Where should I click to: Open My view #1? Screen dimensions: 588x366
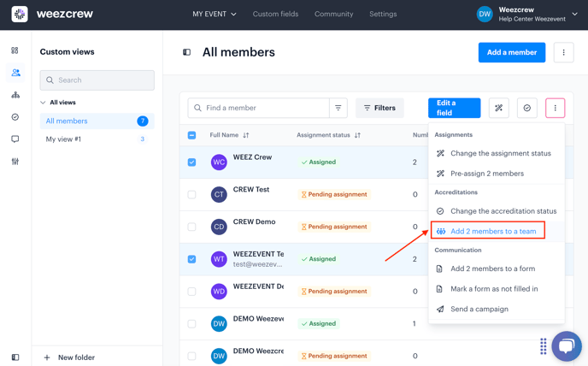click(97, 139)
